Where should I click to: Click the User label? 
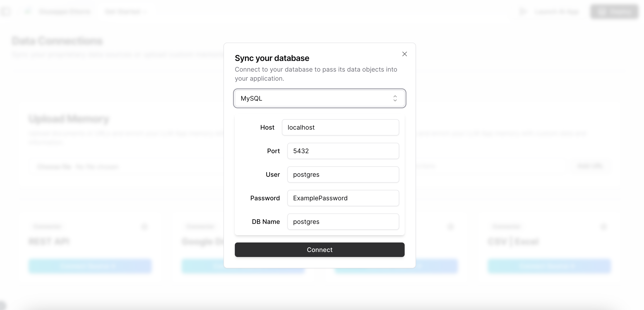coord(273,174)
